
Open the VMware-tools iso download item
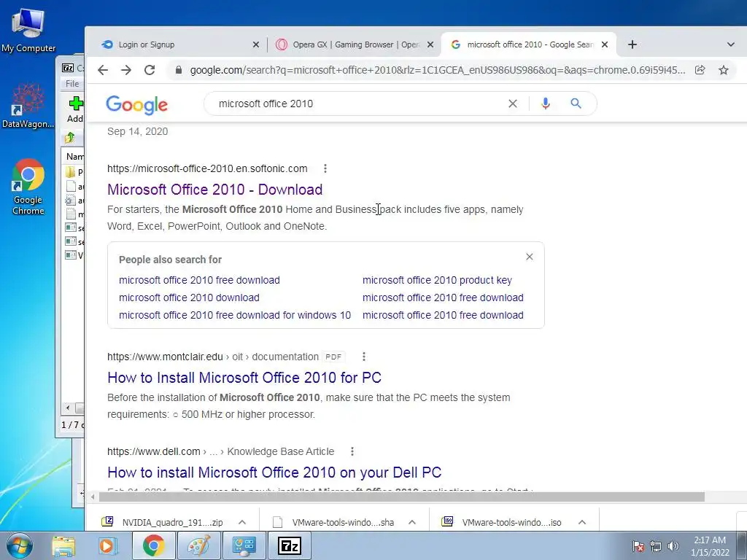click(503, 522)
